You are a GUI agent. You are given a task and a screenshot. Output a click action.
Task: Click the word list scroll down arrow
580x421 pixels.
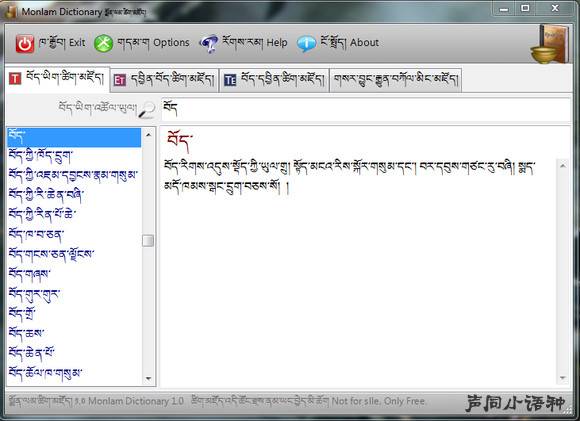click(148, 378)
